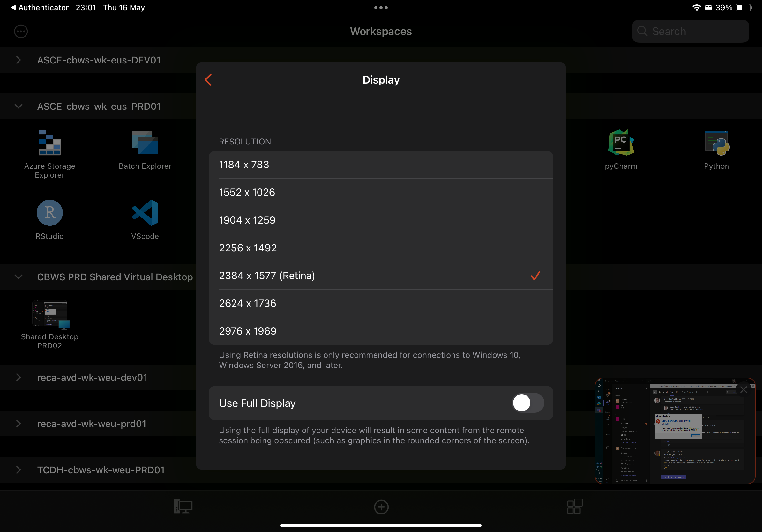The height and width of the screenshot is (532, 762).
Task: Open the iPad multitasking menu handle
Action: pos(381,7)
